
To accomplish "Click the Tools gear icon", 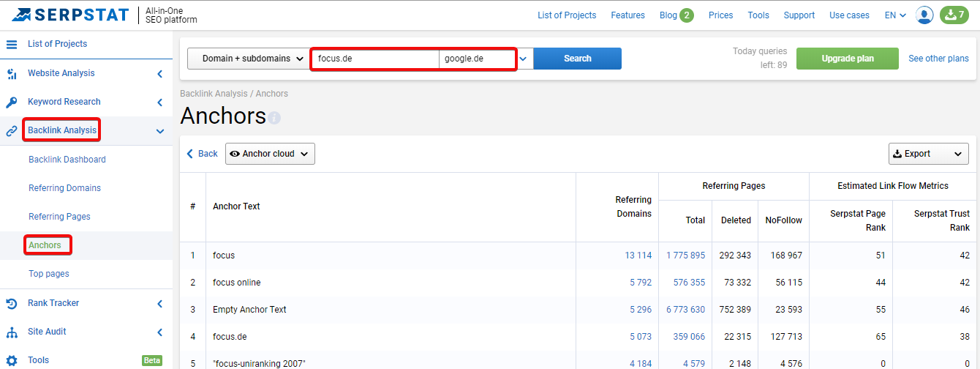I will pos(12,360).
